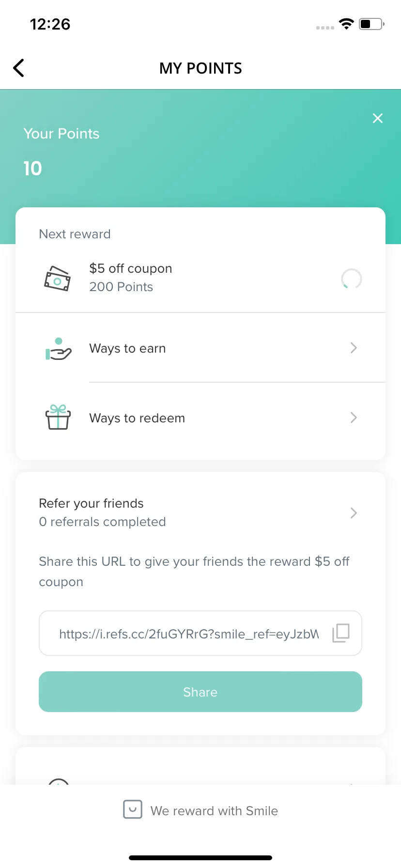Tap the gift box icon
This screenshot has width=401, height=868.
pos(58,418)
